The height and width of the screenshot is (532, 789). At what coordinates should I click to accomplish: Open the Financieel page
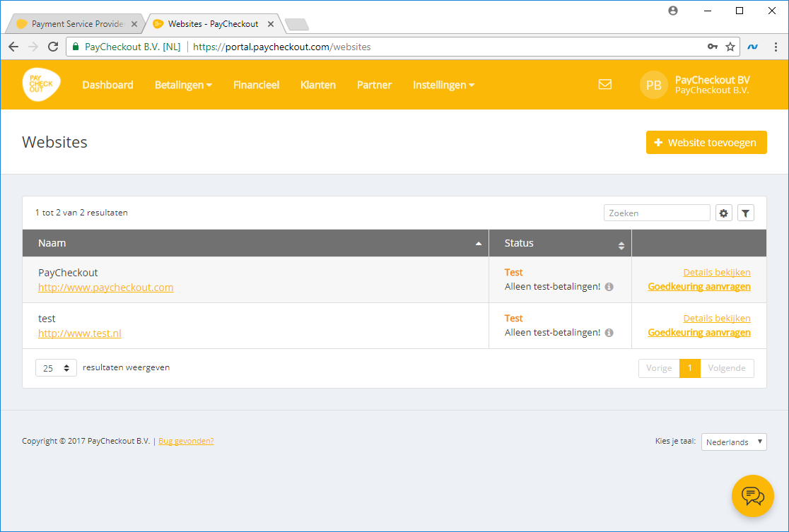pyautogui.click(x=256, y=85)
